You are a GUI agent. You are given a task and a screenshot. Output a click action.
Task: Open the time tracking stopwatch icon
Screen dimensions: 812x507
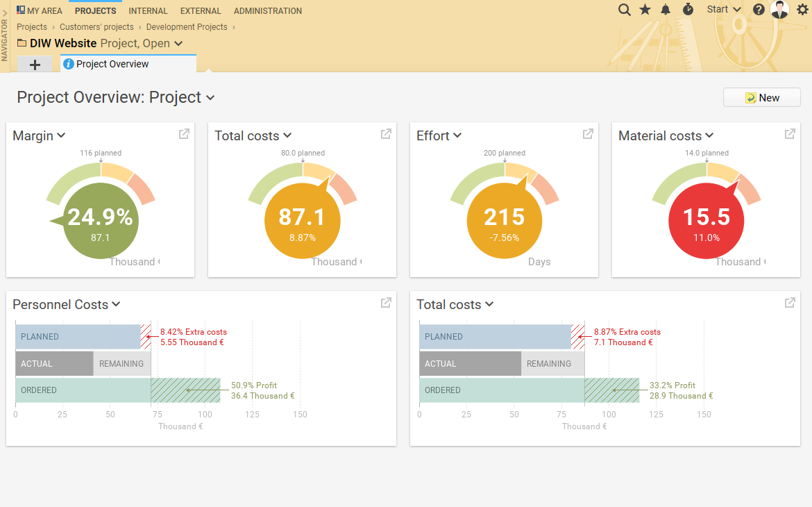coord(686,10)
